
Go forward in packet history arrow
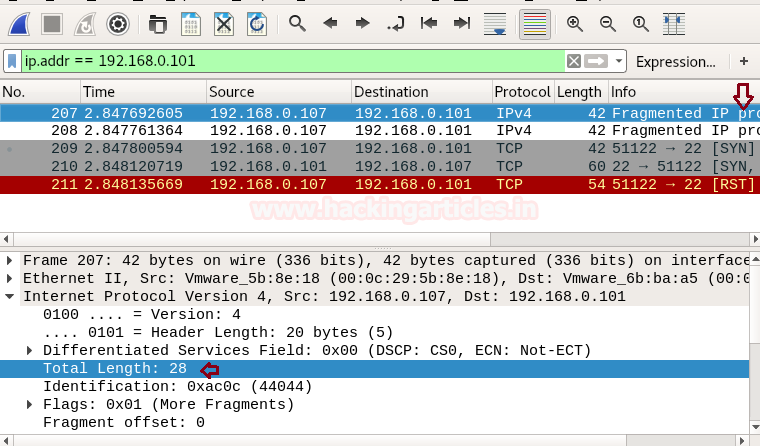point(362,23)
